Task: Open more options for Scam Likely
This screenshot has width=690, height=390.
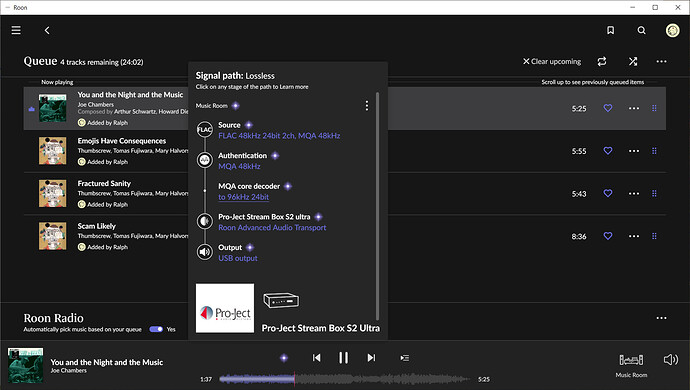Action: coord(634,236)
